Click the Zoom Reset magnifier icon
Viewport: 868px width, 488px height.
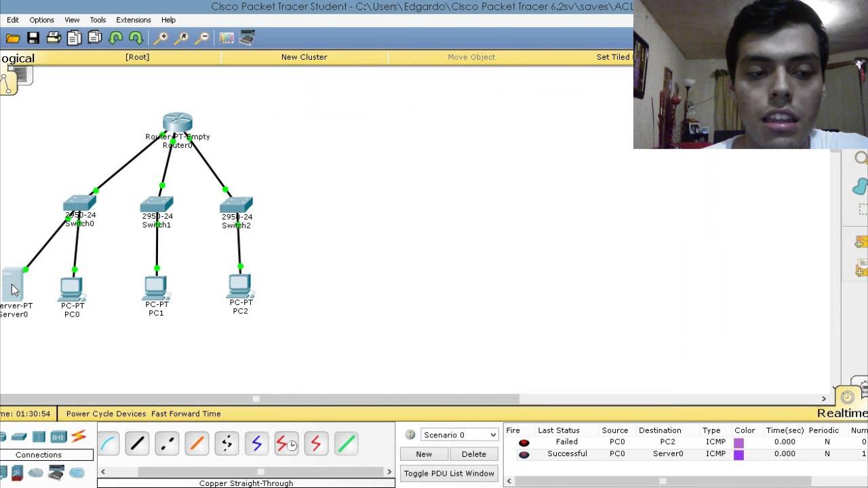point(181,39)
